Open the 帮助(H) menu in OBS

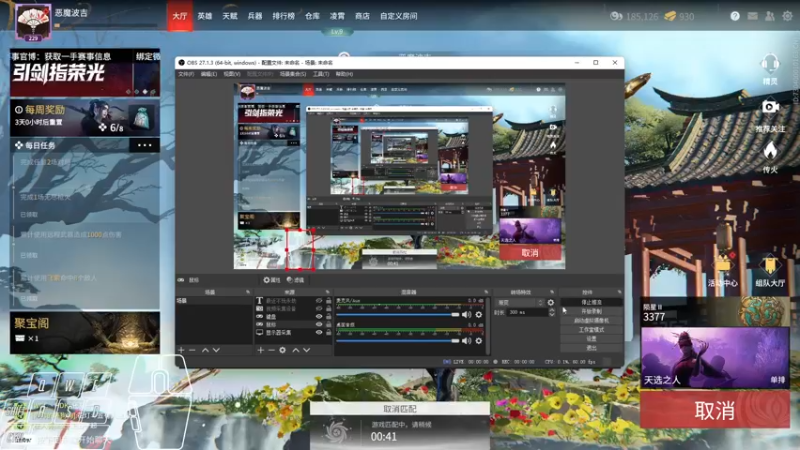(344, 74)
